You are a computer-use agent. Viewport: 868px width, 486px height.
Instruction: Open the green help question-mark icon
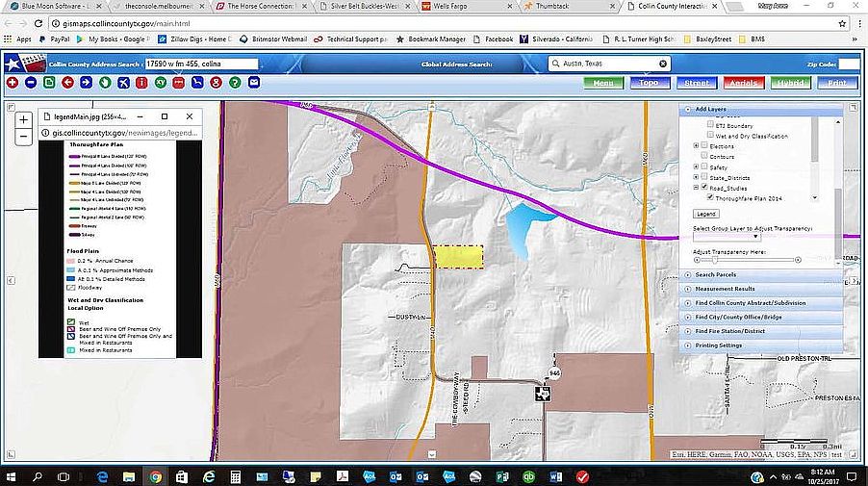pos(235,83)
